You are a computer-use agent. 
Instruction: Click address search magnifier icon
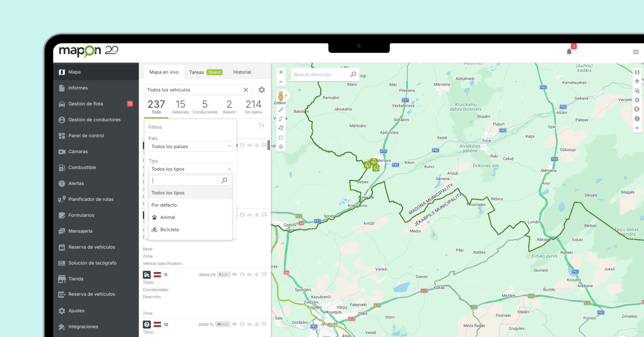[x=353, y=74]
